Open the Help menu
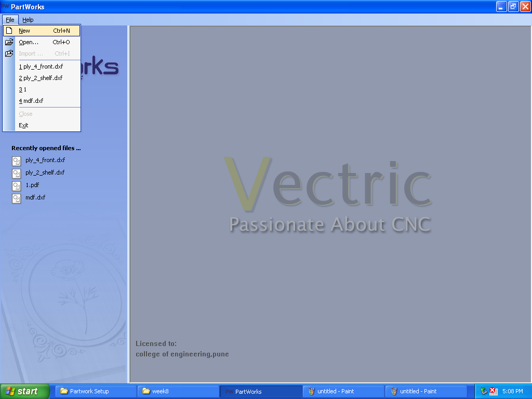The height and width of the screenshot is (399, 532). [28, 20]
